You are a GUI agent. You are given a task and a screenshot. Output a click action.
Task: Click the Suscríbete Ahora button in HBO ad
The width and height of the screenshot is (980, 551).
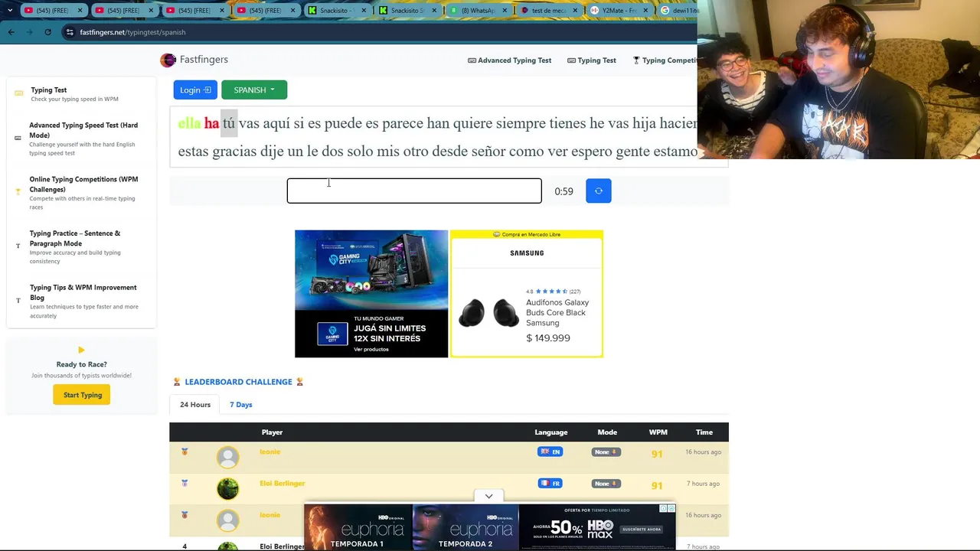tap(642, 529)
